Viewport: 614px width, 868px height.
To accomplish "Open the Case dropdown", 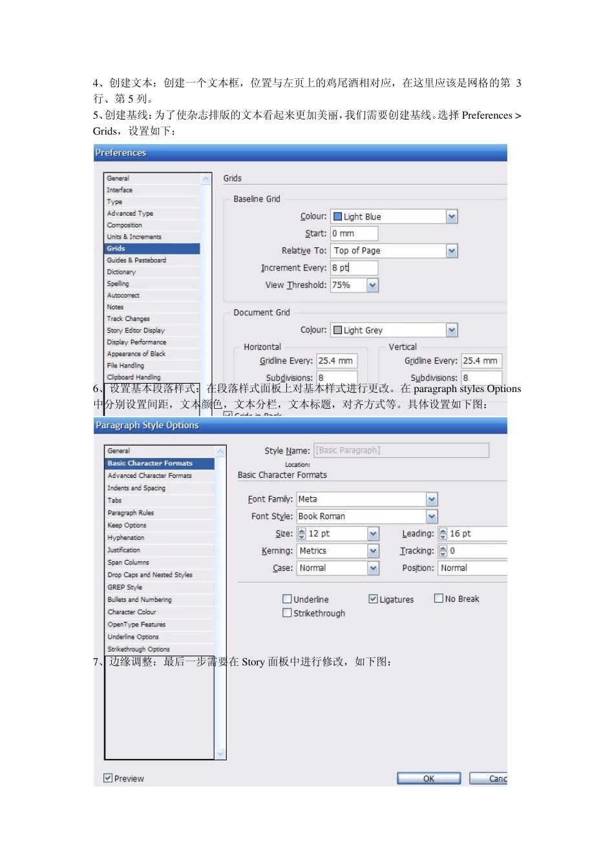I will [x=373, y=568].
